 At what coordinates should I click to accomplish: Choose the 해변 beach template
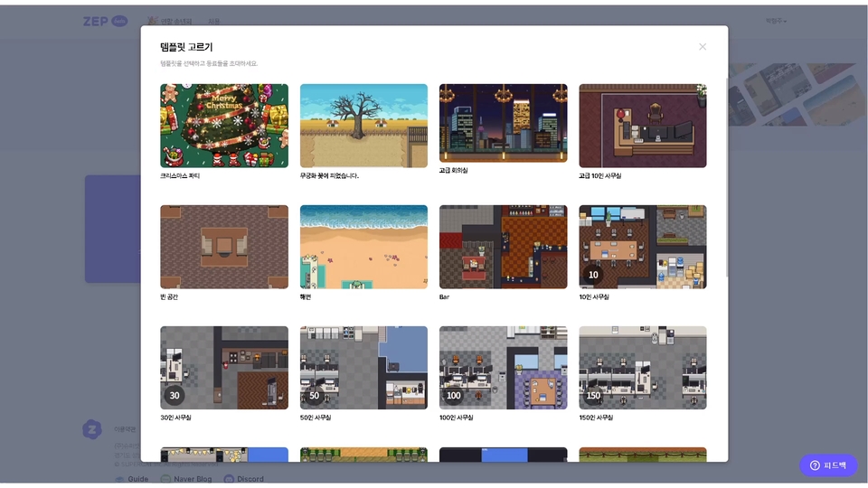coord(363,247)
